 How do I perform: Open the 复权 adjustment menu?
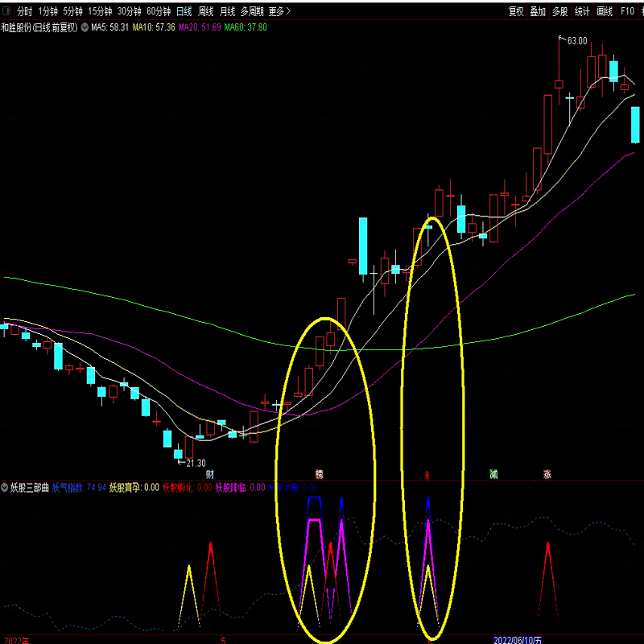tap(516, 11)
